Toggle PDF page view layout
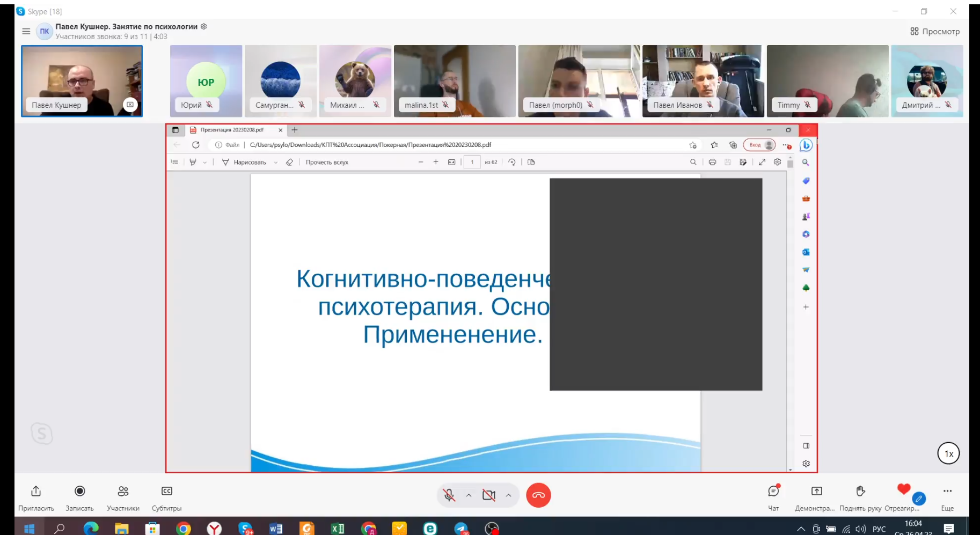Image resolution: width=980 pixels, height=535 pixels. [531, 162]
